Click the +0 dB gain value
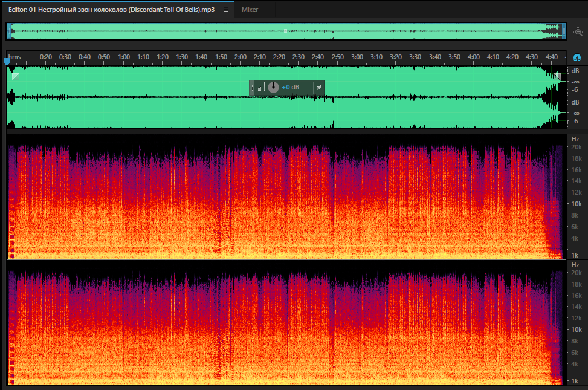The height and width of the screenshot is (390, 588). pos(291,88)
